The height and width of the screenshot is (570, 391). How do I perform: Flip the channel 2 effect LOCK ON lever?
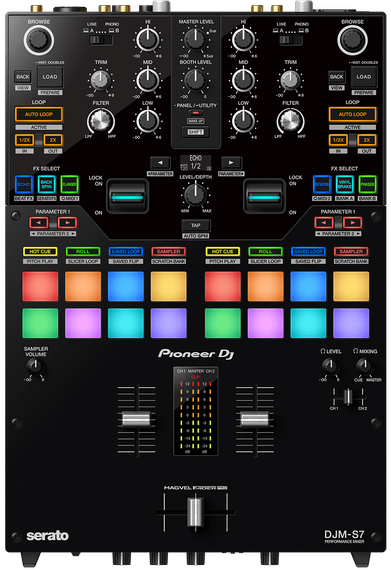click(264, 196)
